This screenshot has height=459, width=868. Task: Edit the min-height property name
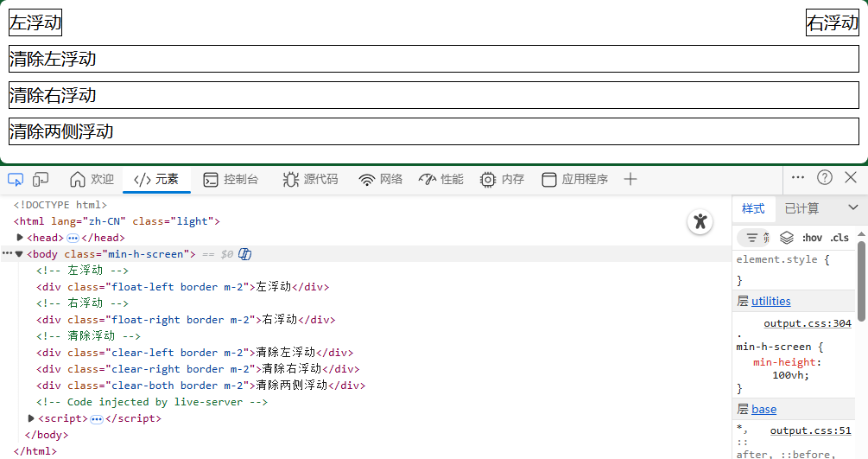point(784,362)
